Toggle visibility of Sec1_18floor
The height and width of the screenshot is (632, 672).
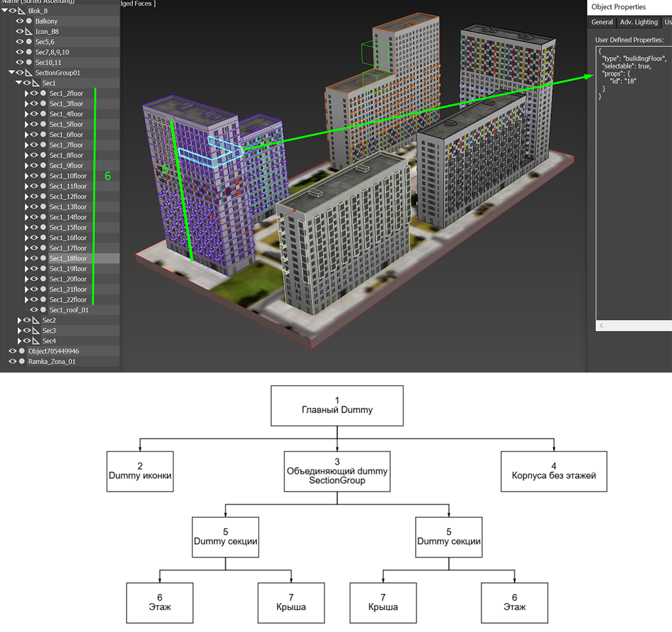click(x=34, y=258)
